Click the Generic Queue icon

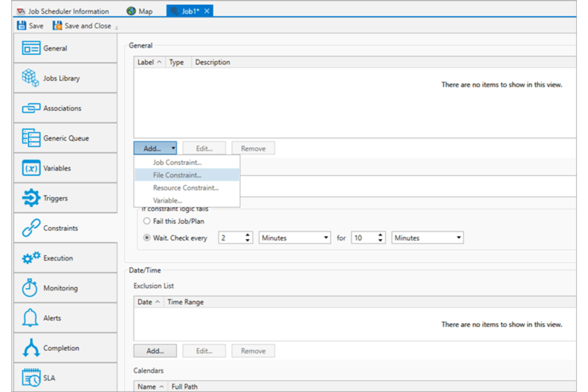[30, 138]
